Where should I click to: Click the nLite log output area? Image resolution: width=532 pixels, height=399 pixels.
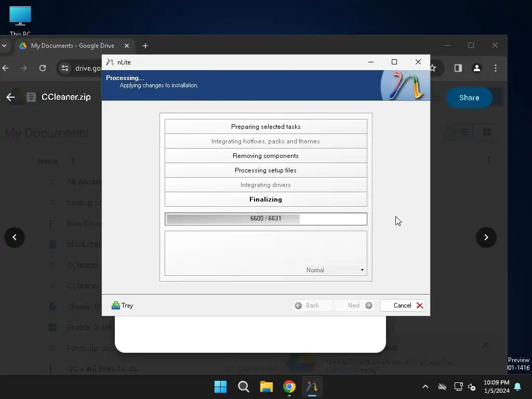(265, 253)
